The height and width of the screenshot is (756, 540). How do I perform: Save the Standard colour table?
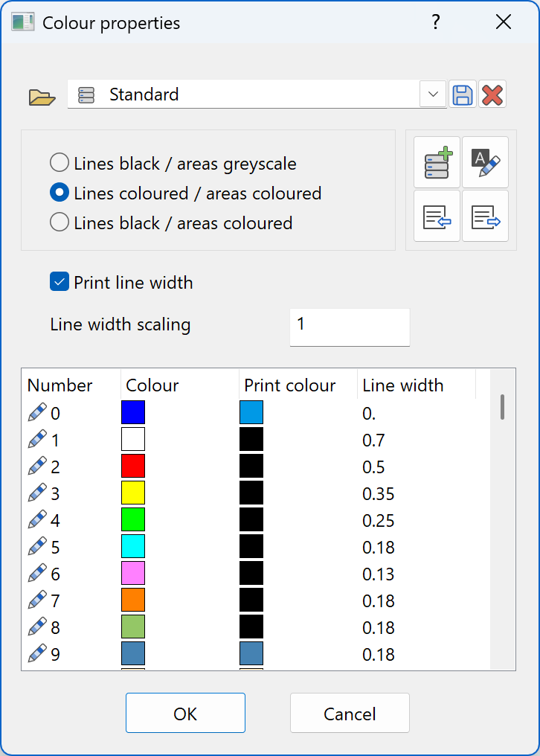click(463, 94)
